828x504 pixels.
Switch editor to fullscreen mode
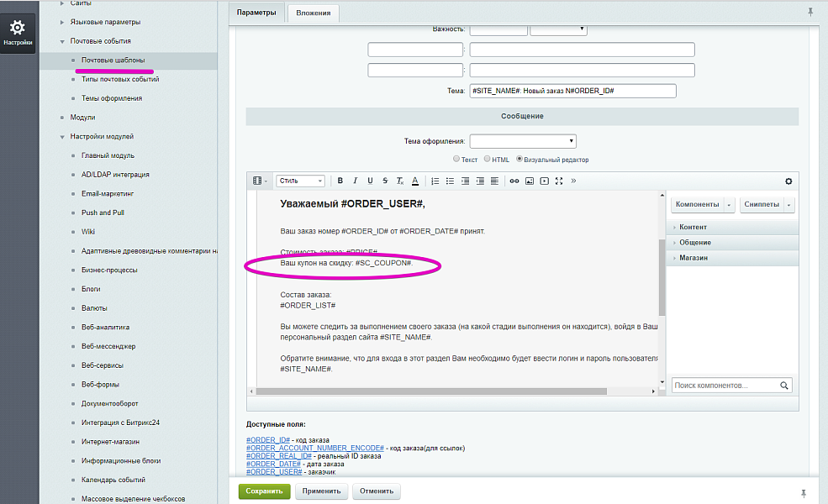pos(559,181)
